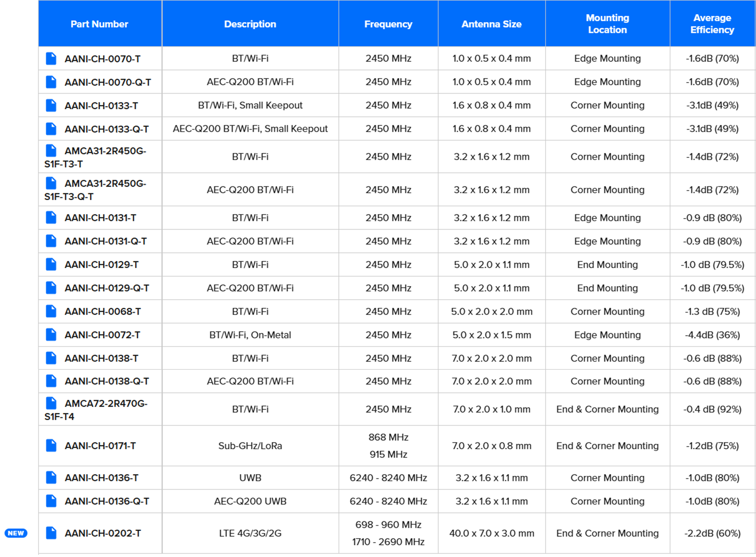Click the Mounting Location column header
The height and width of the screenshot is (557, 756).
[x=607, y=23]
